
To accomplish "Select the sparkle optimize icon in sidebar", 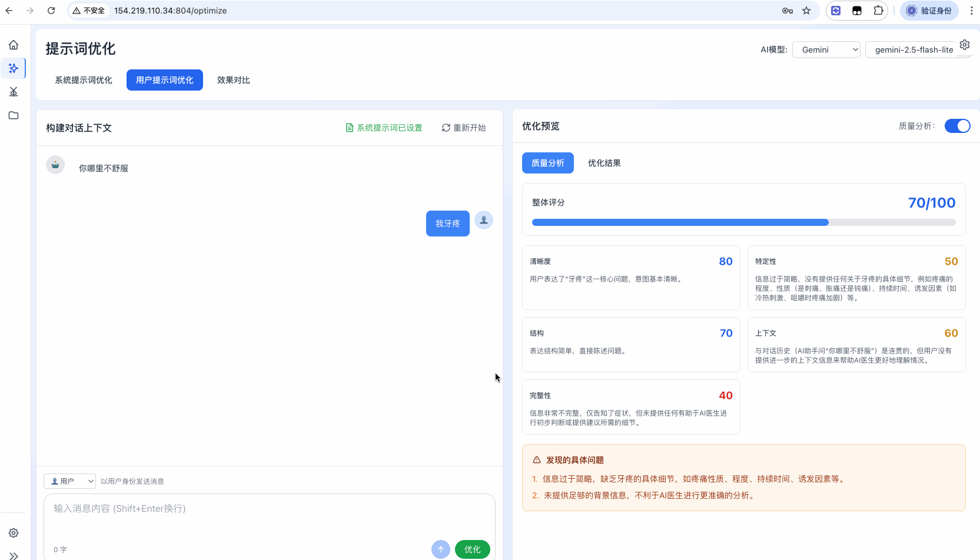I will [x=14, y=68].
